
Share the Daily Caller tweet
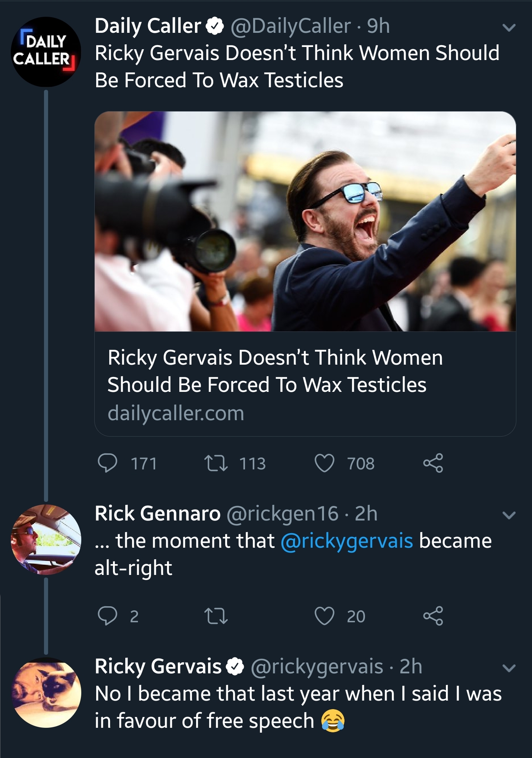coord(433,463)
